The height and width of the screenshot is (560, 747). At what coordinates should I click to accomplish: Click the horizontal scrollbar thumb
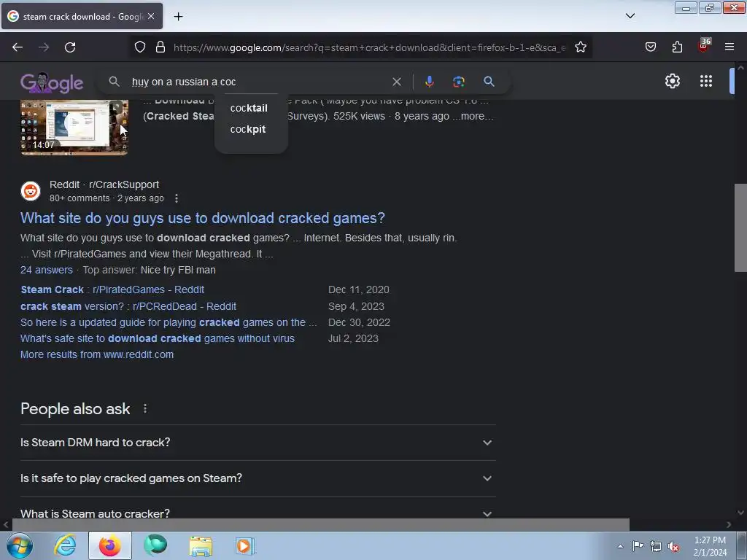point(320,525)
